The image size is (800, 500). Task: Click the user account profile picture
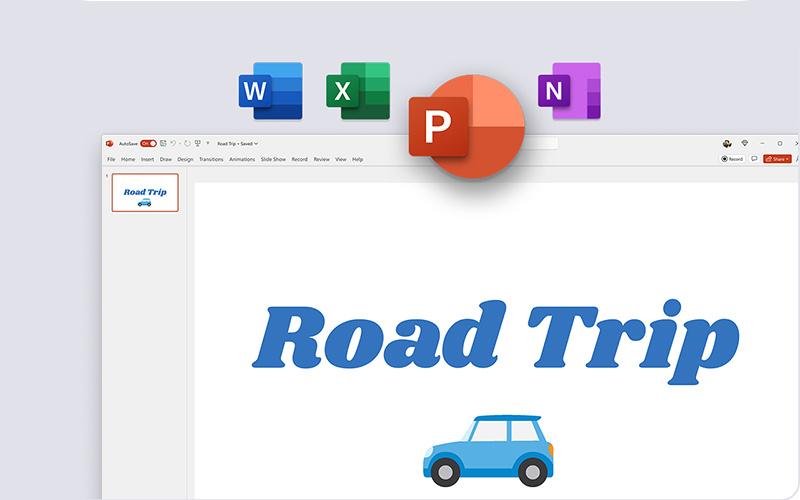(x=727, y=143)
